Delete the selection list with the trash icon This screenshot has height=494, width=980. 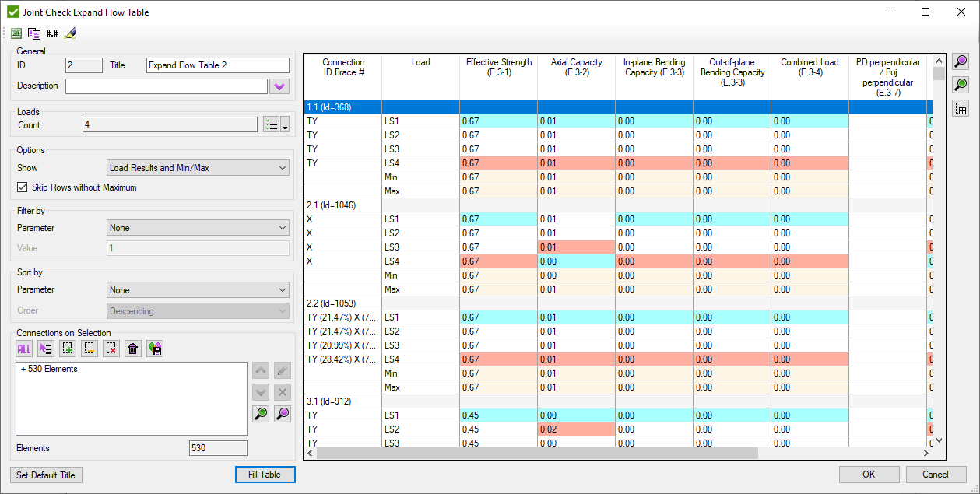coord(132,348)
